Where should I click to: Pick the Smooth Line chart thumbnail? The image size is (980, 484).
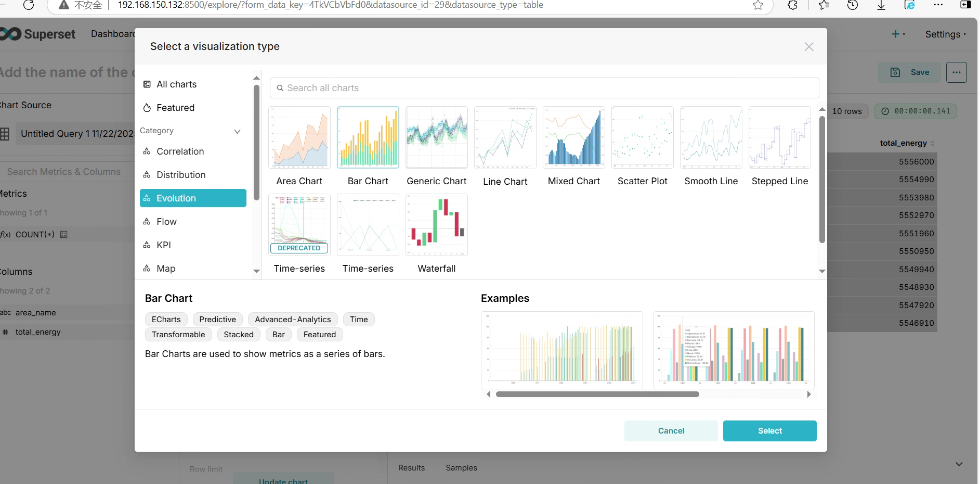point(711,137)
